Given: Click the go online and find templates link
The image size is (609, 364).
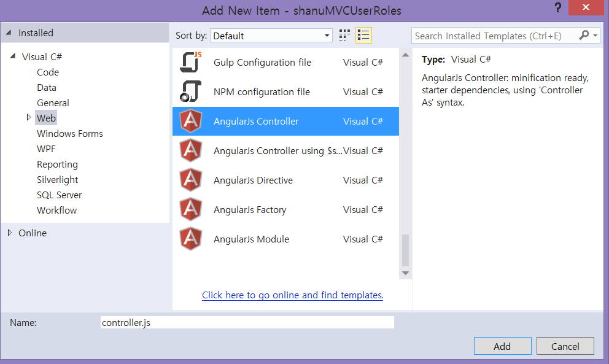Looking at the screenshot, I should [x=292, y=295].
